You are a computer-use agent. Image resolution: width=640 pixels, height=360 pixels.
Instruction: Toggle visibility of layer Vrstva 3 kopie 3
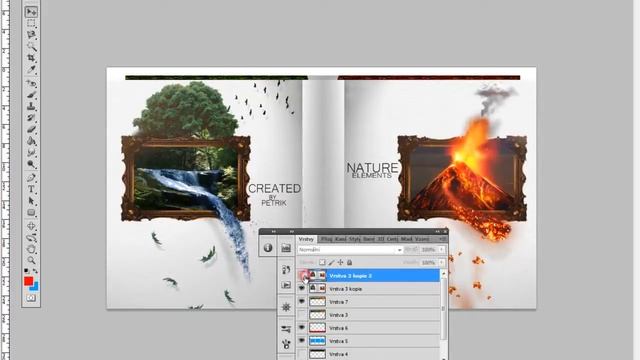coord(302,276)
